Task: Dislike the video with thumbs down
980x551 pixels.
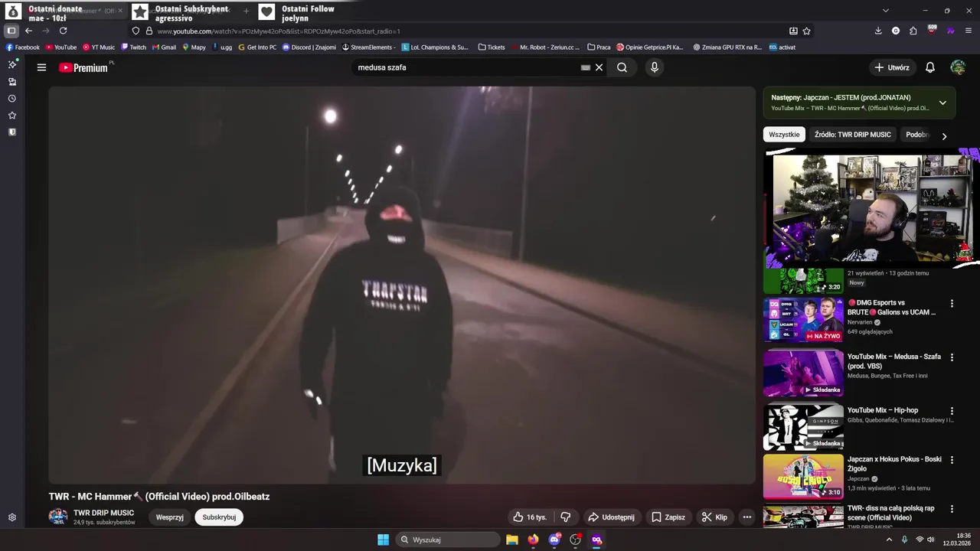Action: coord(566,517)
